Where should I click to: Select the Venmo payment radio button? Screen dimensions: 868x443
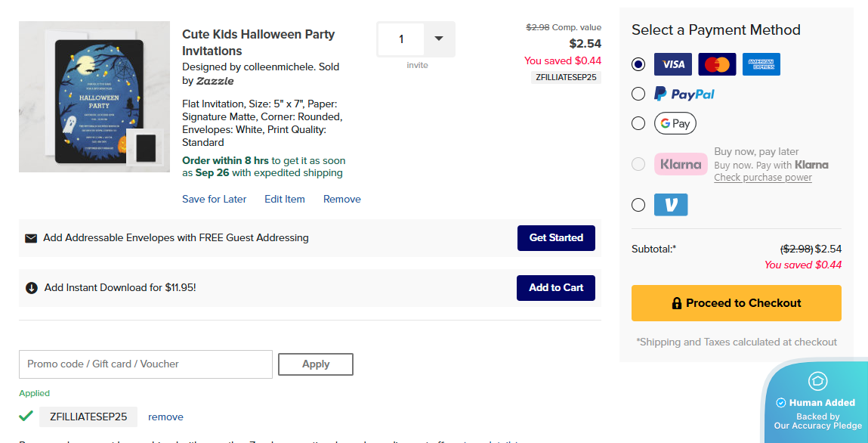coord(638,204)
